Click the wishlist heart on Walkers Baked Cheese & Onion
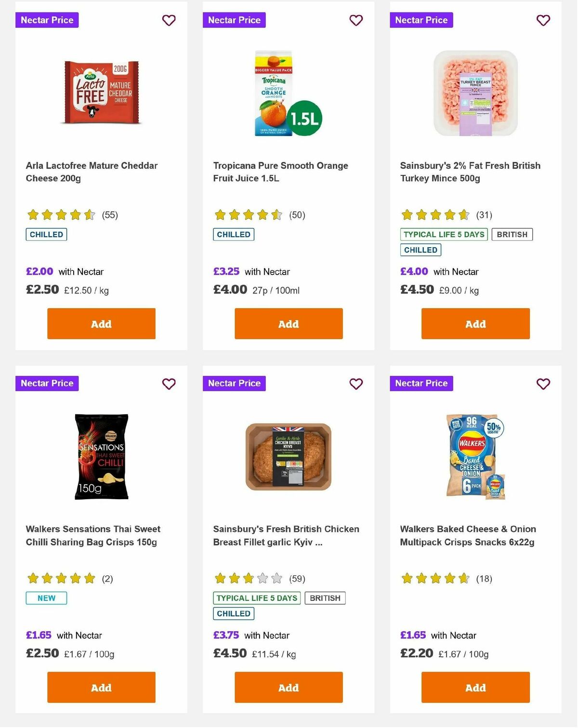The width and height of the screenshot is (578, 728). click(543, 384)
